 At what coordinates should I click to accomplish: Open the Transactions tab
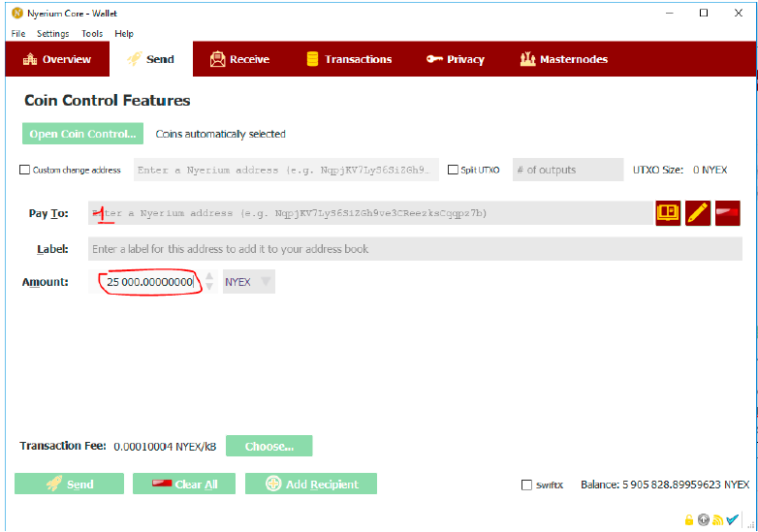pos(349,59)
